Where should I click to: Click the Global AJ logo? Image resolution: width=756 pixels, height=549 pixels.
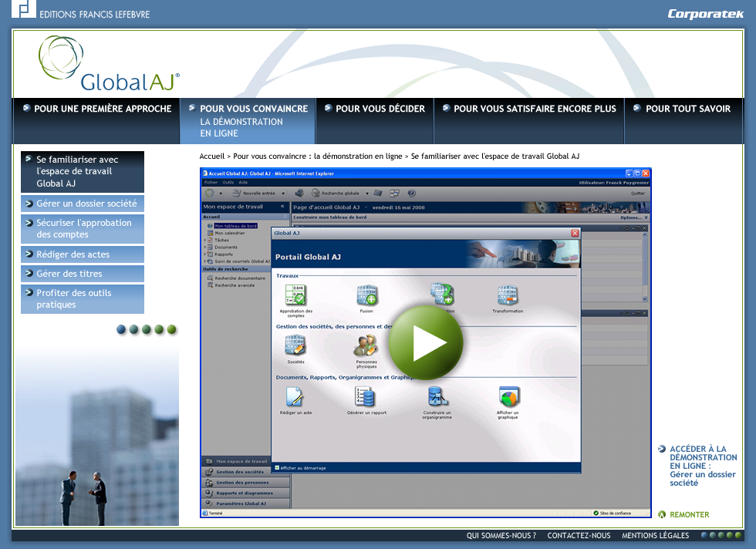click(x=109, y=64)
